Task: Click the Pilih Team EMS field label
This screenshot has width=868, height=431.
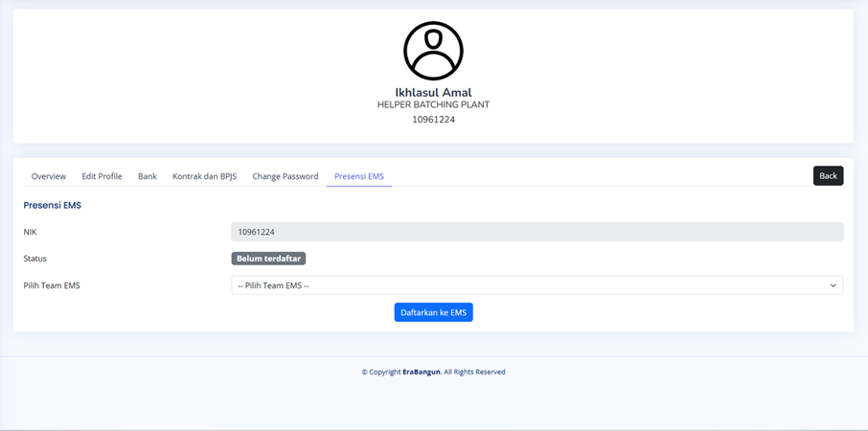Action: (52, 286)
